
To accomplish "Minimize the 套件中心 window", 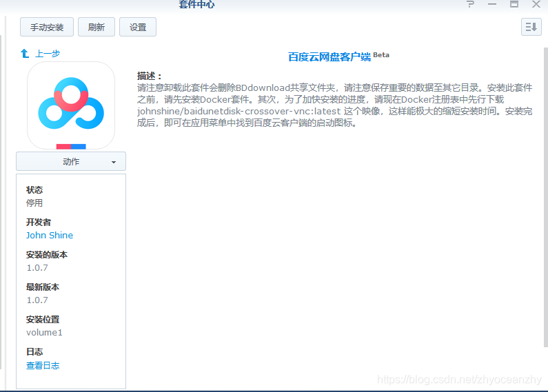I will tap(492, 5).
